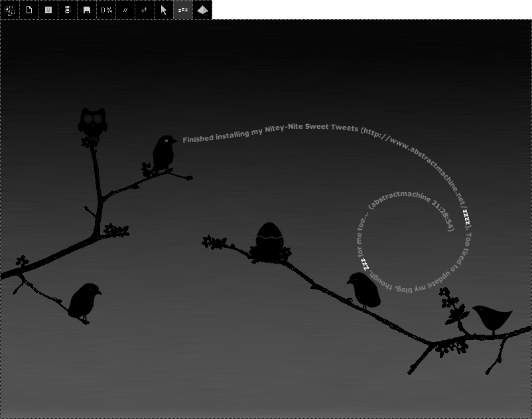Select the pixel pattern tool
This screenshot has width=532, height=419.
[x=10, y=10]
